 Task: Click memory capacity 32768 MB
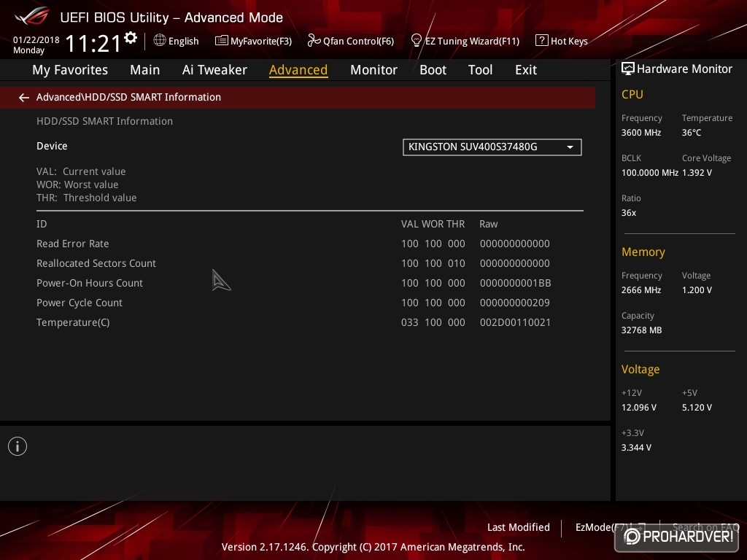pyautogui.click(x=642, y=330)
